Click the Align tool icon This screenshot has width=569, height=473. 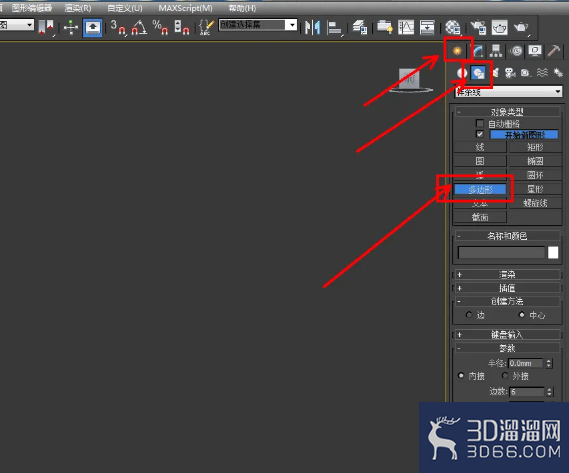[334, 27]
